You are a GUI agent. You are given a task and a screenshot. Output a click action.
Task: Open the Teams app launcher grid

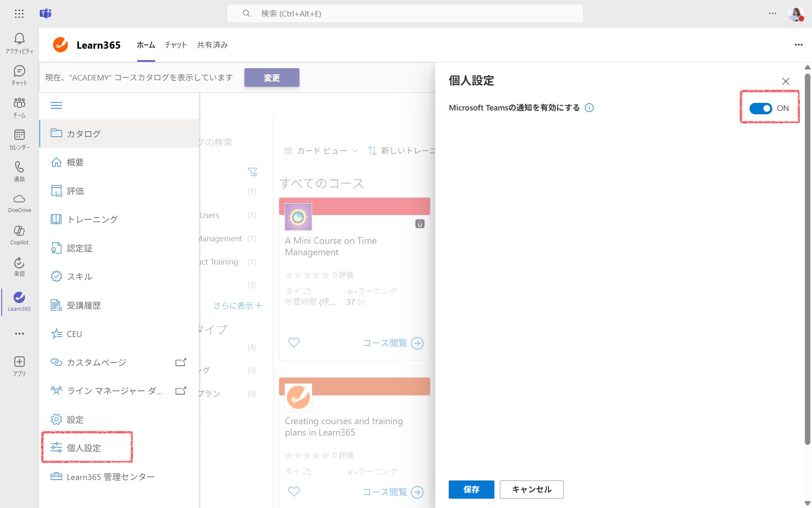19,14
